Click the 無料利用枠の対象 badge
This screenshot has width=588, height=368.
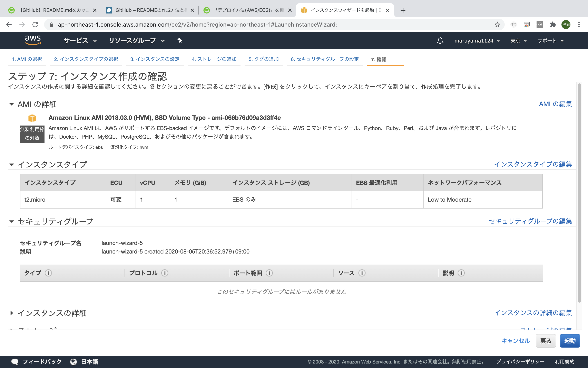32,134
